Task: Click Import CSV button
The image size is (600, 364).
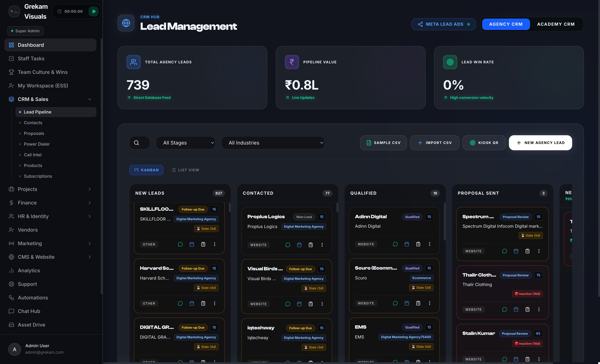Action: pos(434,143)
